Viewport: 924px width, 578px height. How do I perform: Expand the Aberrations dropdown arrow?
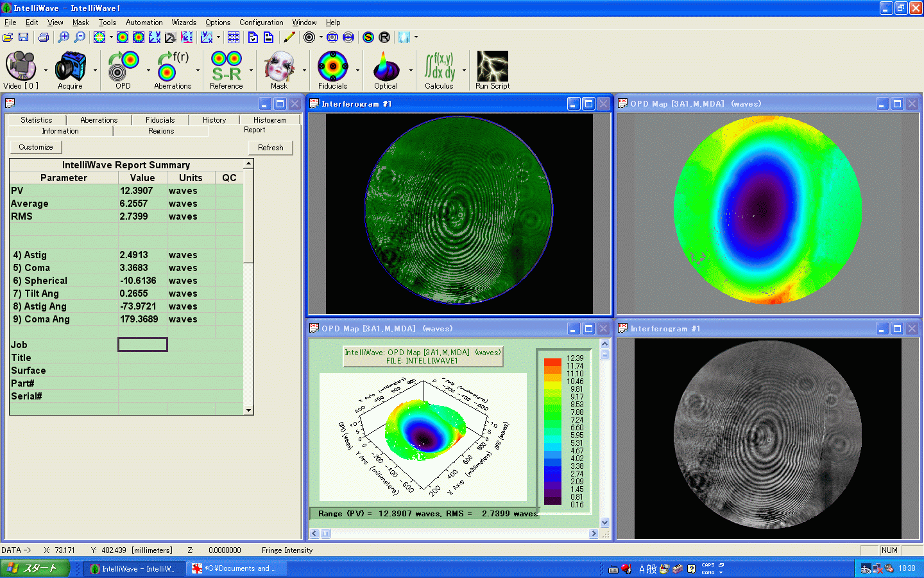[x=198, y=70]
